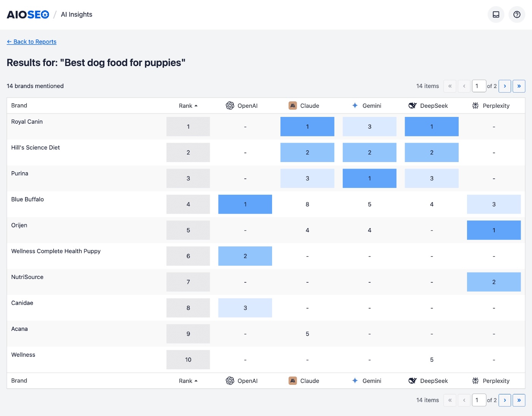Click the Claude column header icon

click(x=293, y=106)
